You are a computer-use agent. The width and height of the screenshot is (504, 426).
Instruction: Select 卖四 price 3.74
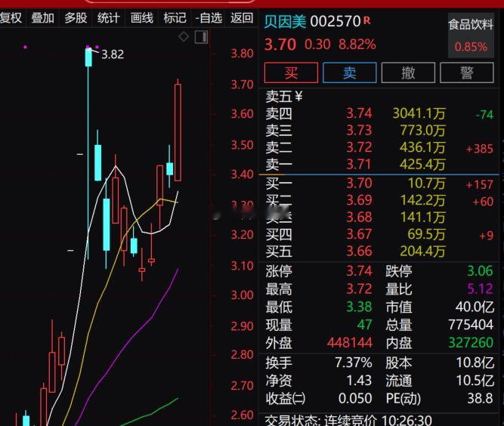click(359, 113)
